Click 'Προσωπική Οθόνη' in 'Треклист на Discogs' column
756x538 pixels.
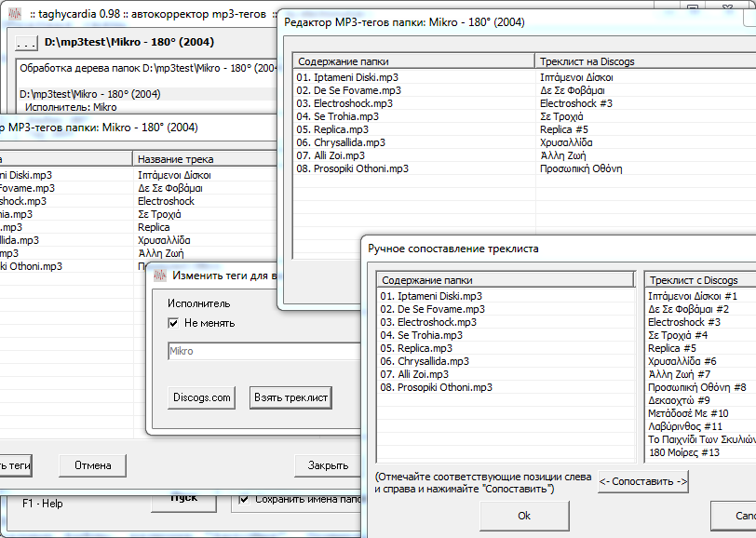tap(581, 168)
